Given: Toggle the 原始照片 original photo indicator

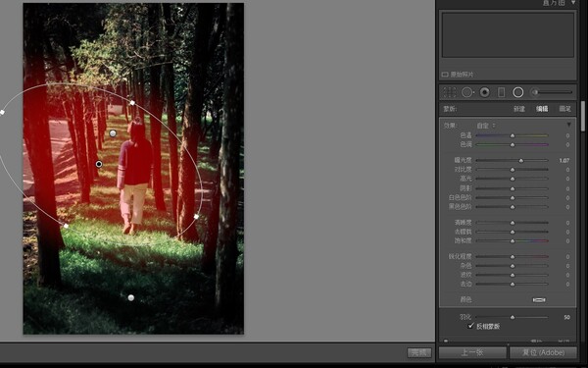Looking at the screenshot, I should 445,75.
